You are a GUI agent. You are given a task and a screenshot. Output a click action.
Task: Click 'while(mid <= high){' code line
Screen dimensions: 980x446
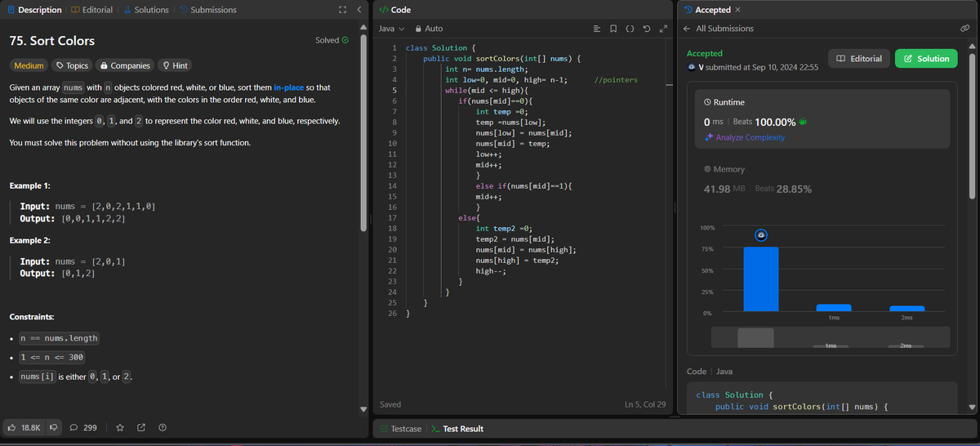click(487, 91)
